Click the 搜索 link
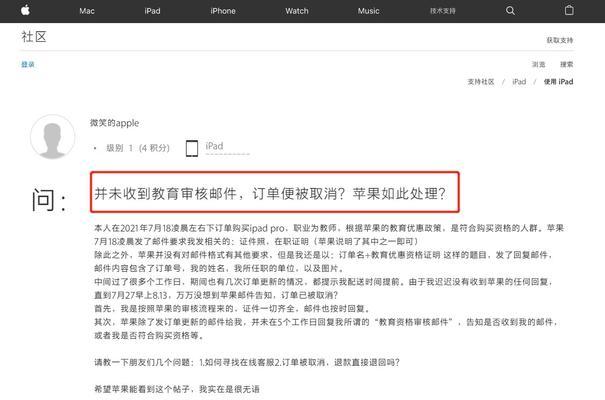This screenshot has height=400, width=605. [x=566, y=64]
